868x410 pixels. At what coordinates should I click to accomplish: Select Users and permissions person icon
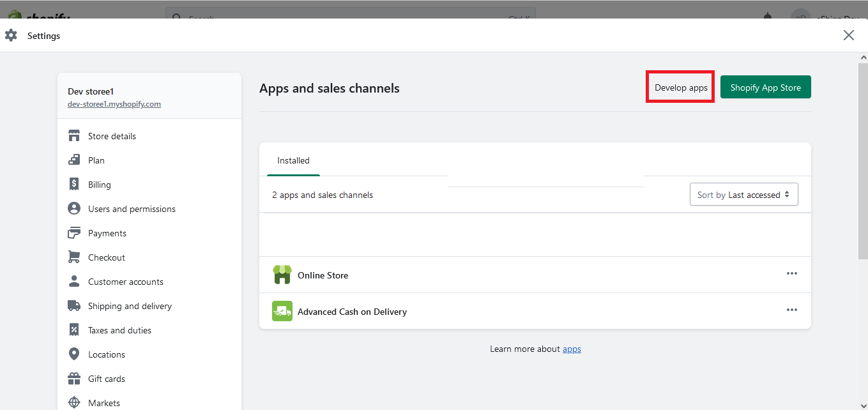pos(74,209)
